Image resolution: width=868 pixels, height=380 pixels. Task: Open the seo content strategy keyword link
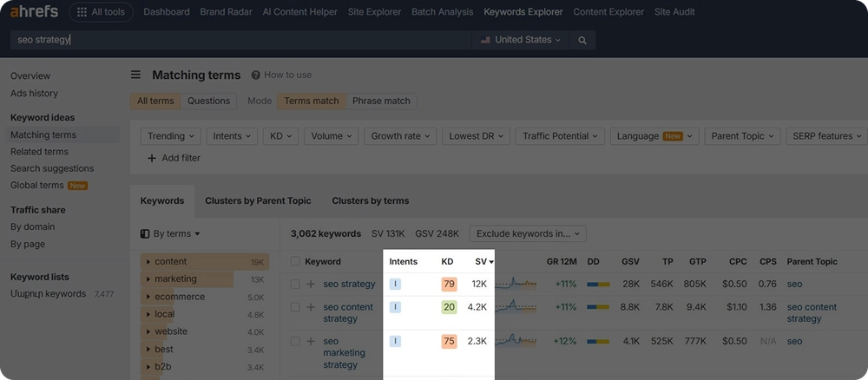click(348, 312)
